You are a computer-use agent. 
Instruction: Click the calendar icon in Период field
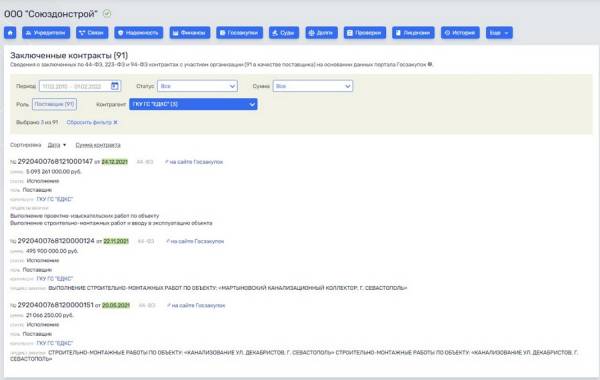pos(114,86)
